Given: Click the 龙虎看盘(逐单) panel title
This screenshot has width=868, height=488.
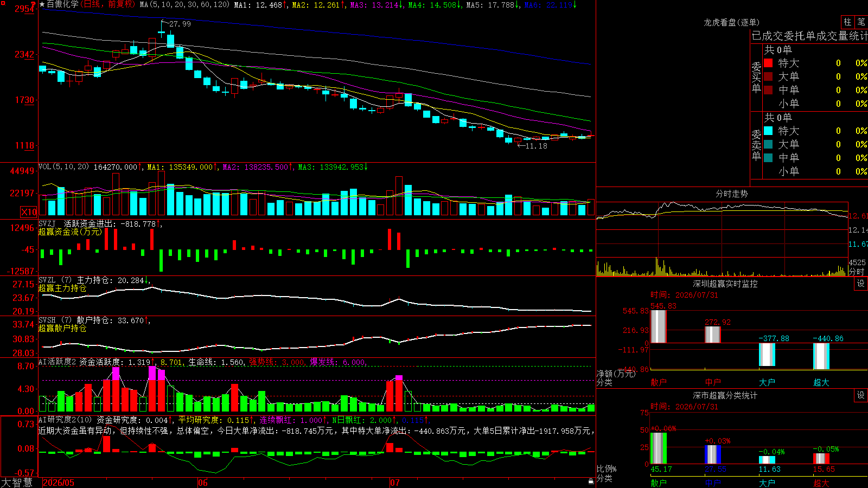Looking at the screenshot, I should point(731,22).
